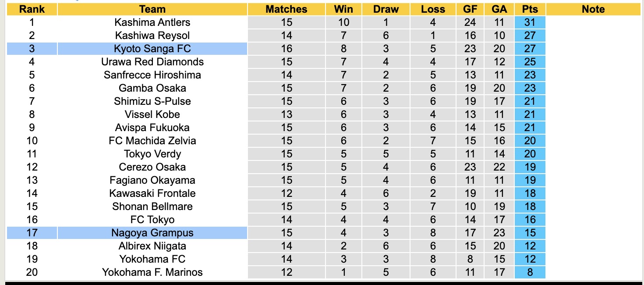Select Cerezo Osaka team name

tap(152, 167)
